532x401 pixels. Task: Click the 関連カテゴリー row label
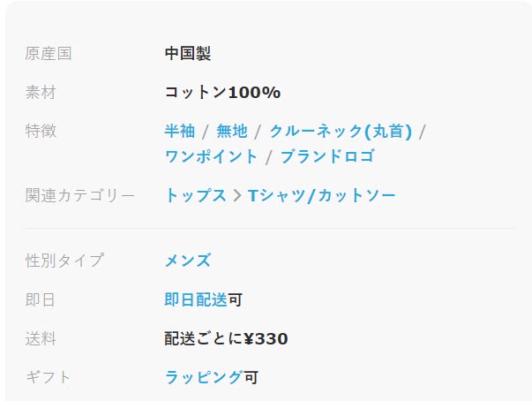(x=80, y=196)
